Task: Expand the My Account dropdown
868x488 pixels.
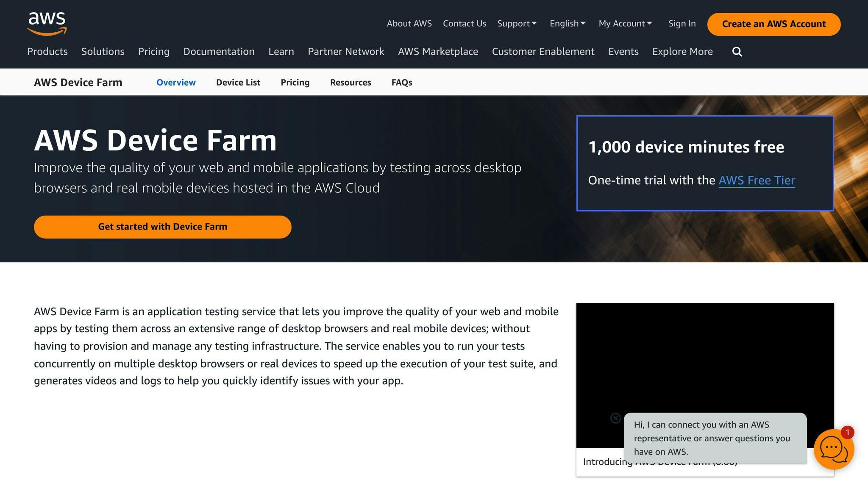Action: coord(625,24)
